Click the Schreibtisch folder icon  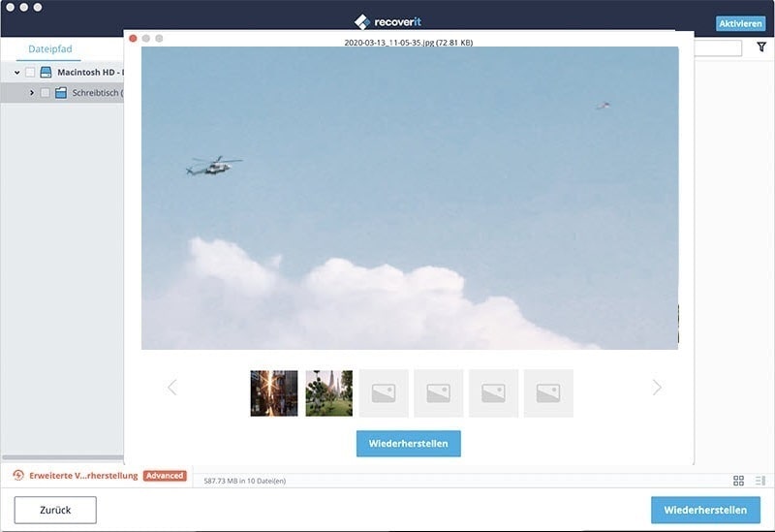click(x=61, y=92)
